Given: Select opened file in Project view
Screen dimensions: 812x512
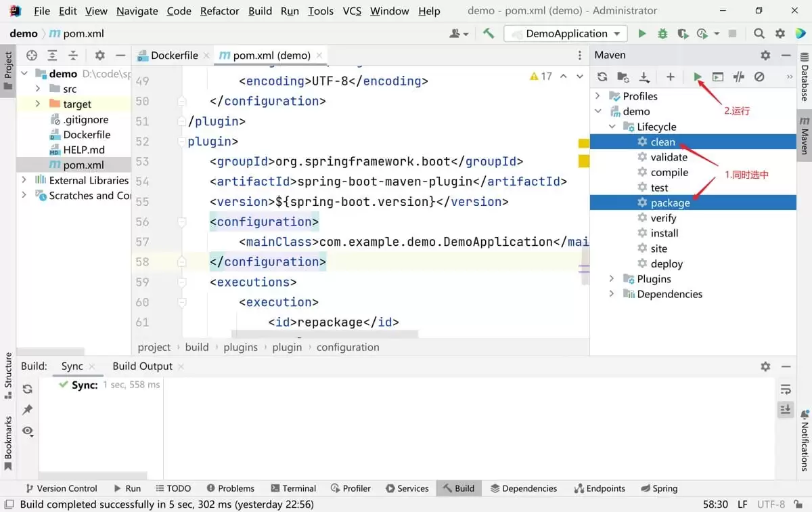Looking at the screenshot, I should click(32, 56).
